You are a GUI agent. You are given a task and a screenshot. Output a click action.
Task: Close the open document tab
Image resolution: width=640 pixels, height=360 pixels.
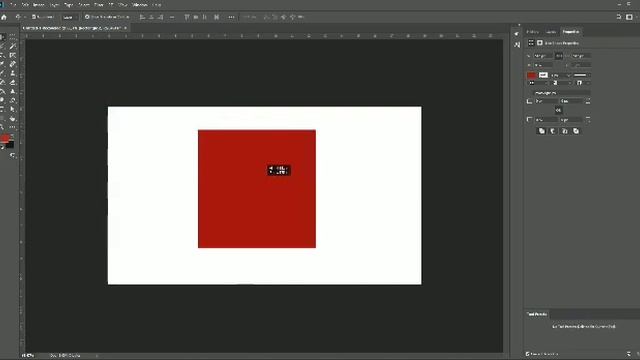[125, 28]
